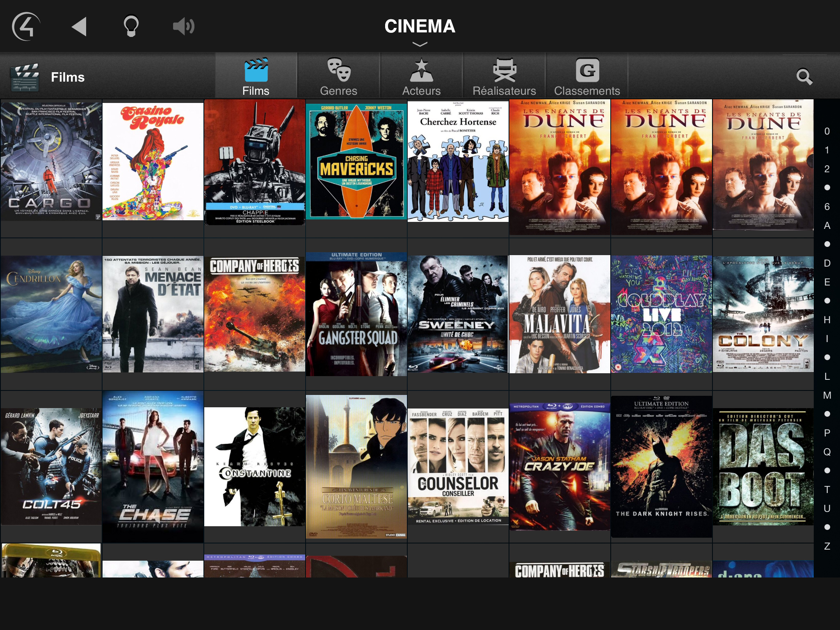Choose the Malavita poster

pos(560,314)
